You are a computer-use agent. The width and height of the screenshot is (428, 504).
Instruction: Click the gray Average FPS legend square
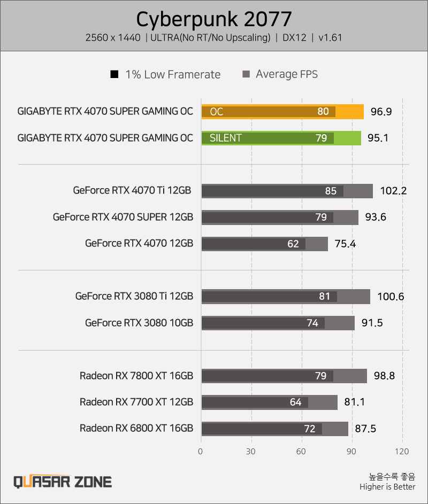(246, 74)
